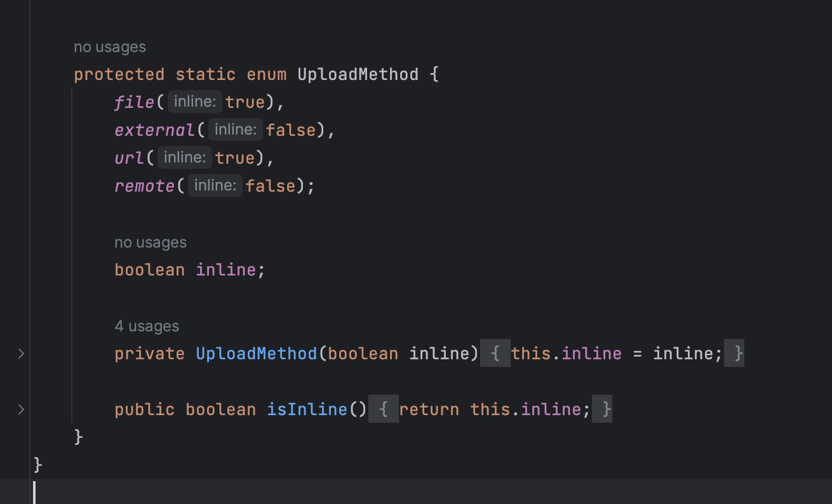Click the 'false' value in remote constant
The width and height of the screenshot is (832, 504).
point(271,186)
